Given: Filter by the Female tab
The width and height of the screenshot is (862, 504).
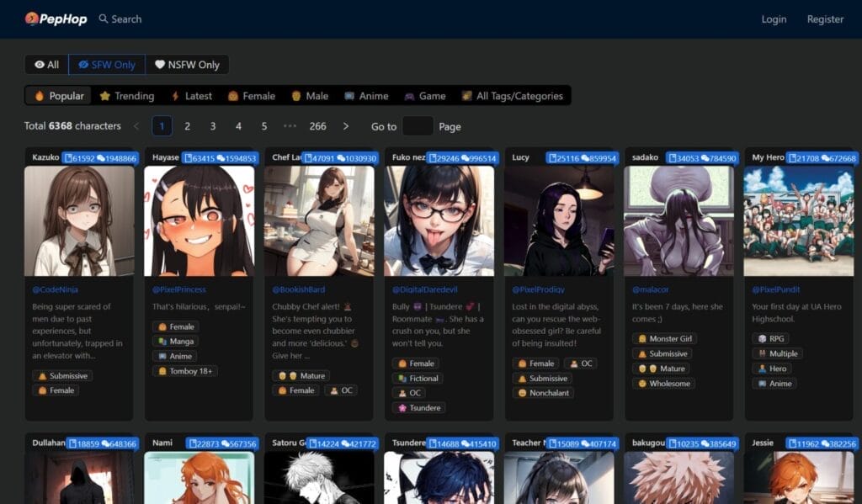Looking at the screenshot, I should pos(251,96).
